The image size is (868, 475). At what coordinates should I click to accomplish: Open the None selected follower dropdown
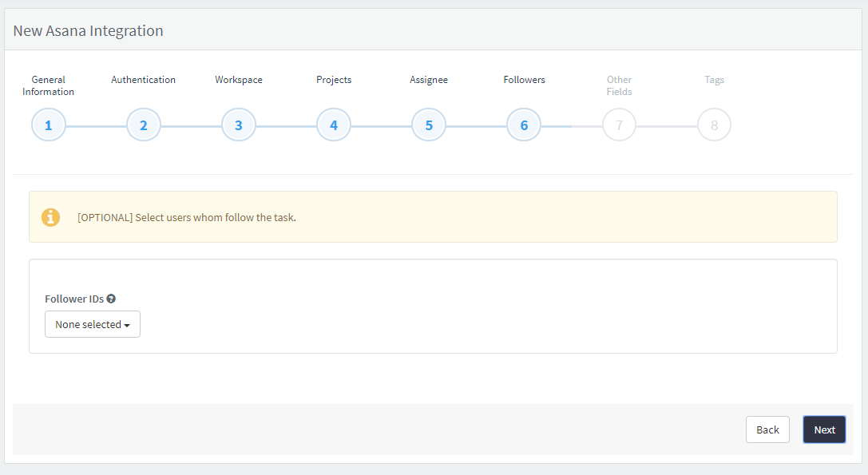click(x=93, y=324)
